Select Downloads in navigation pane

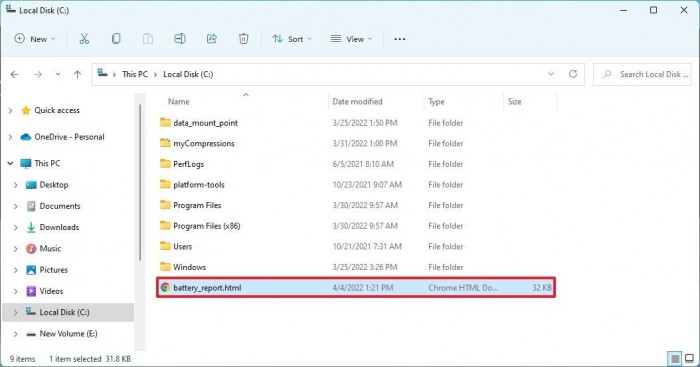click(59, 227)
